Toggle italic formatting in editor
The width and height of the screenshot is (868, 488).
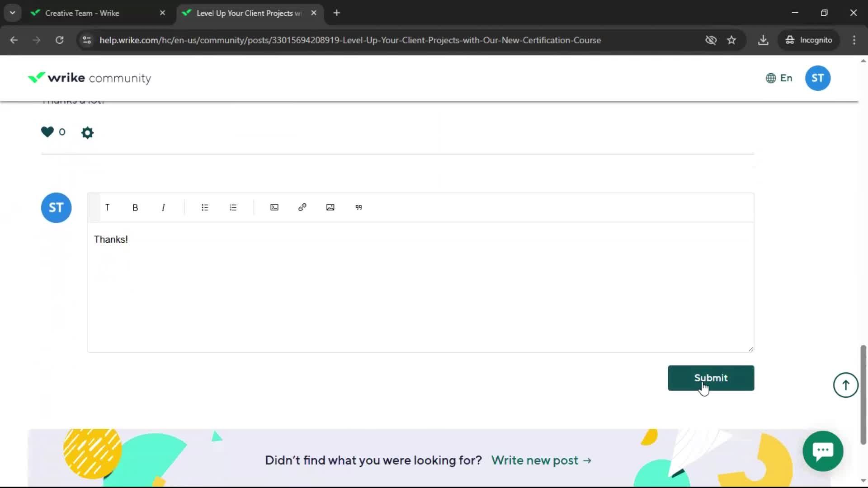click(x=163, y=207)
